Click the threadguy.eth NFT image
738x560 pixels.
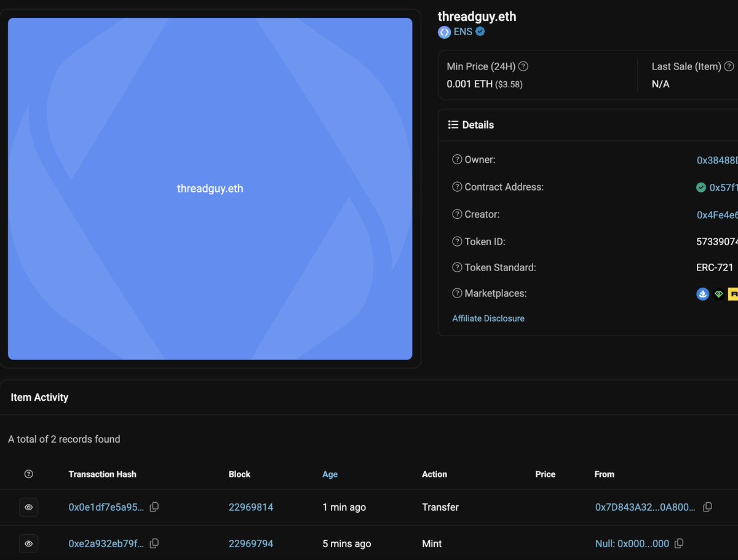tap(210, 189)
